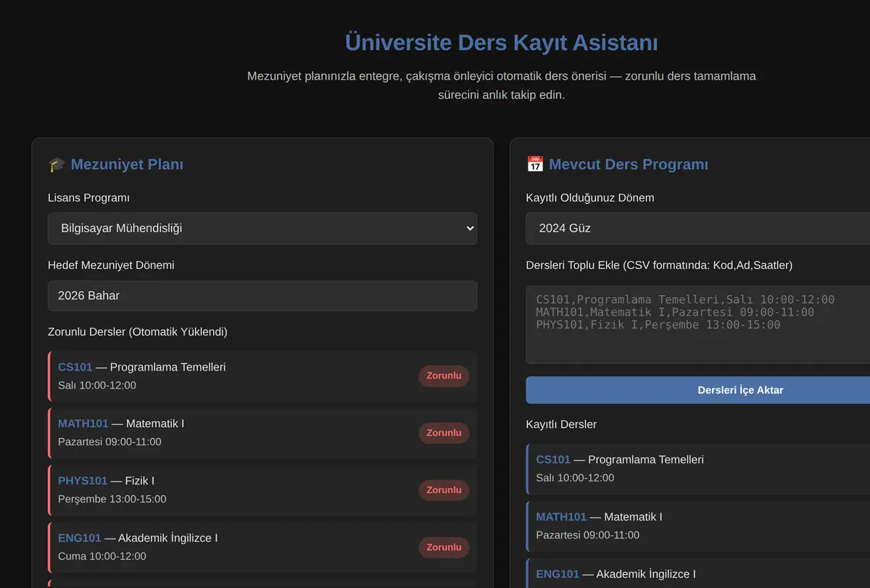Click the Üniversite Ders Kayıt Asistanı title
Image resolution: width=870 pixels, height=588 pixels.
pos(502,43)
